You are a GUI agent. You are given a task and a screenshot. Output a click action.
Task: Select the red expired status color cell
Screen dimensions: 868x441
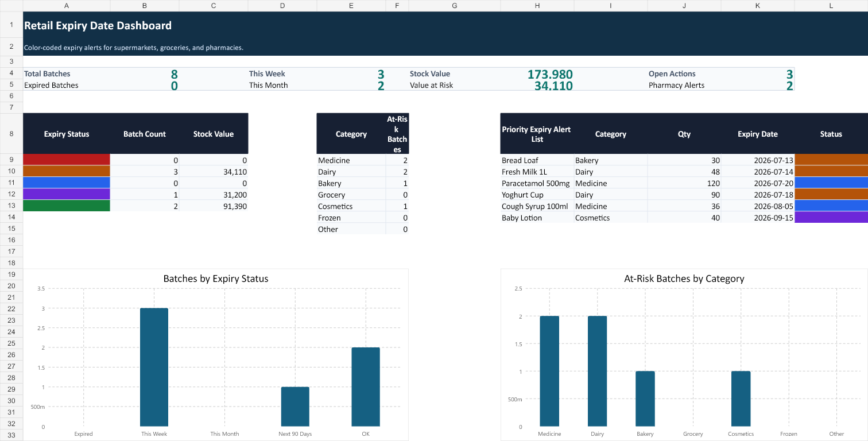[x=67, y=160]
